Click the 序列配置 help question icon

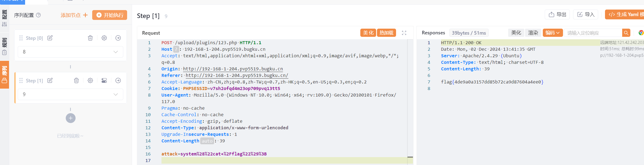click(x=38, y=15)
